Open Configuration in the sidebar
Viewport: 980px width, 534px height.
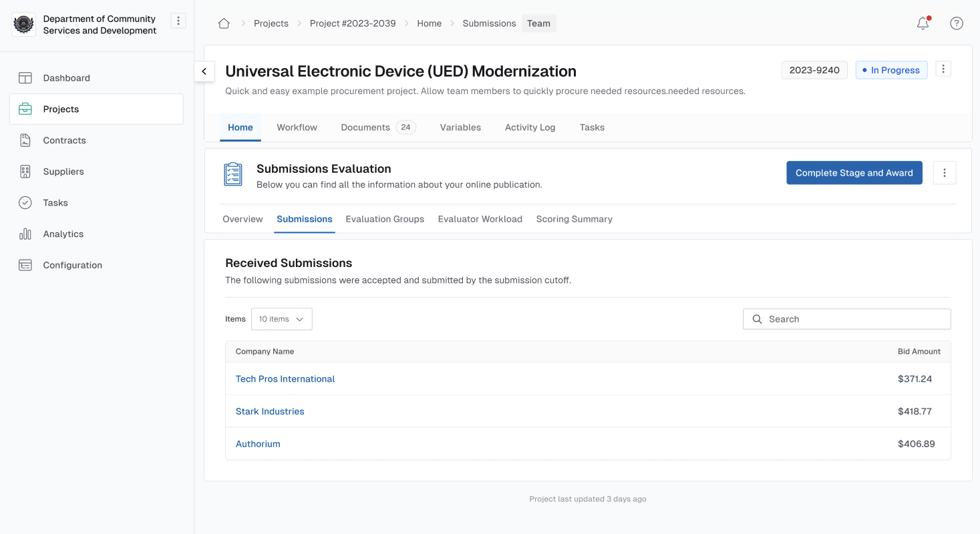click(x=72, y=265)
